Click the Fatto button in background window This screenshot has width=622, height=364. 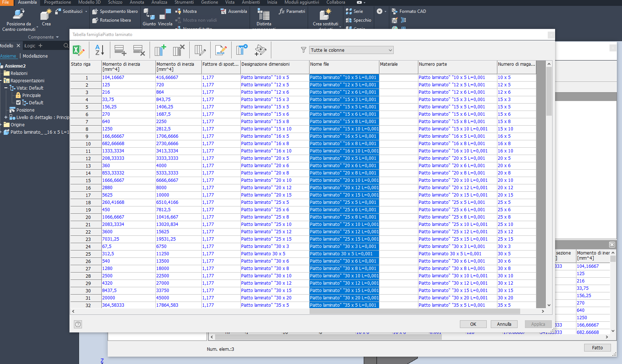point(597,347)
